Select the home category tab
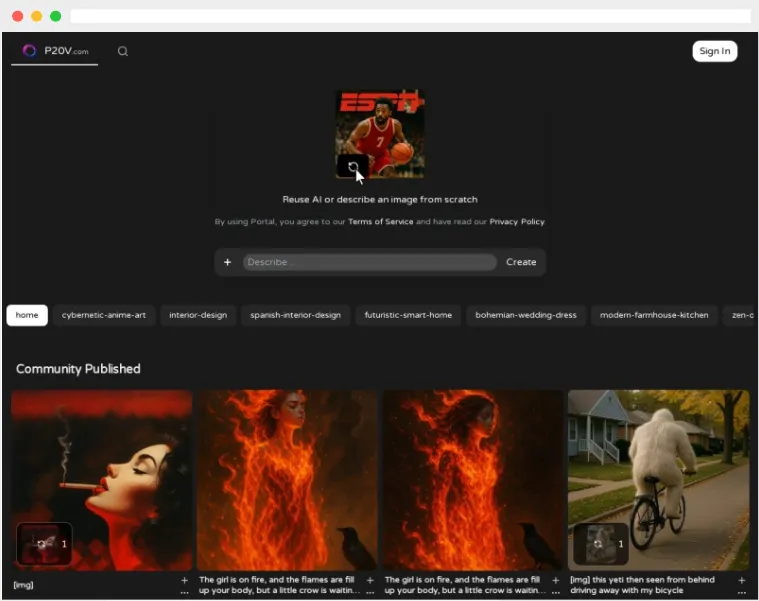759x601 pixels. (27, 315)
